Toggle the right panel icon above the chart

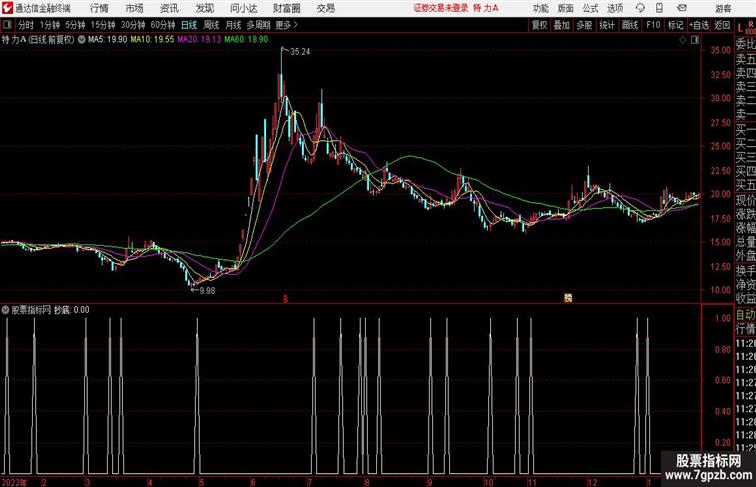click(x=695, y=40)
